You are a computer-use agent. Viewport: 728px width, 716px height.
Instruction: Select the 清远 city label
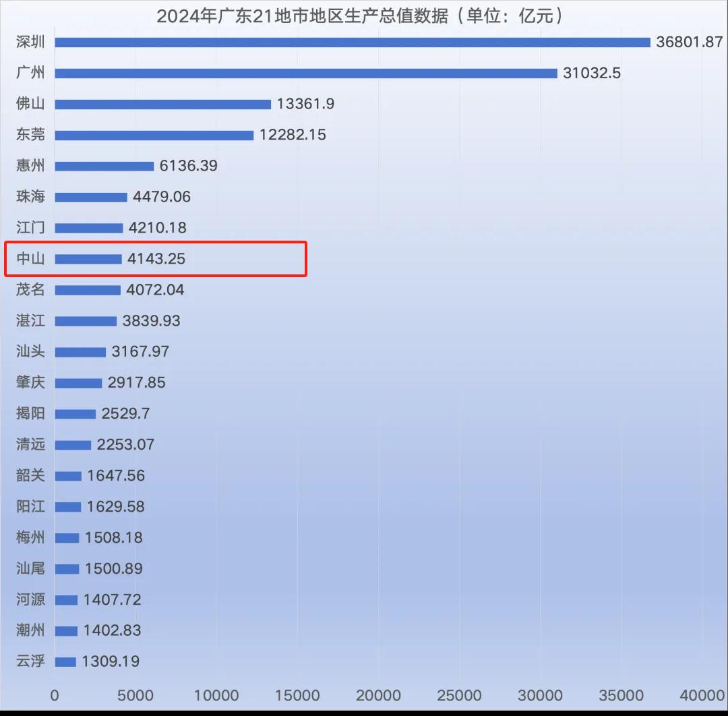(x=30, y=444)
